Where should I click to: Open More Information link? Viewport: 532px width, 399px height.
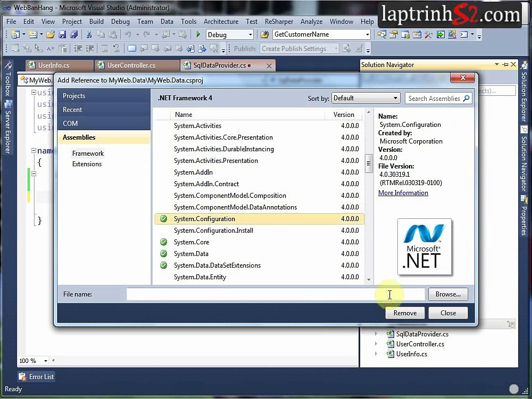[403, 193]
